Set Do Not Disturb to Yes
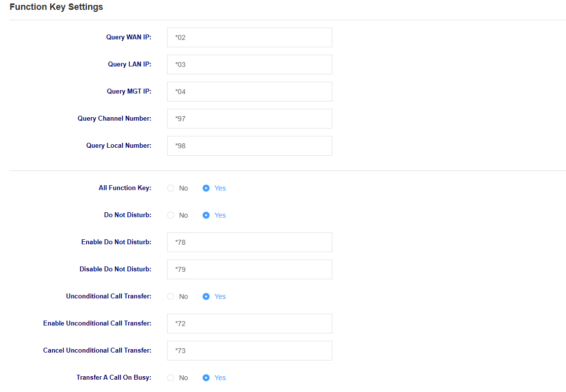Screen dimensions: 566x392 (206, 215)
